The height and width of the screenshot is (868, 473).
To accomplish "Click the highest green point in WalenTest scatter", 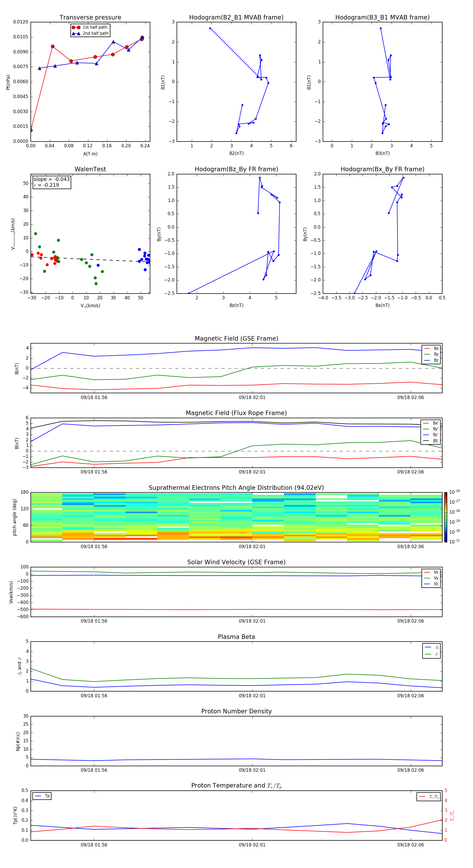I will pyautogui.click(x=35, y=234).
